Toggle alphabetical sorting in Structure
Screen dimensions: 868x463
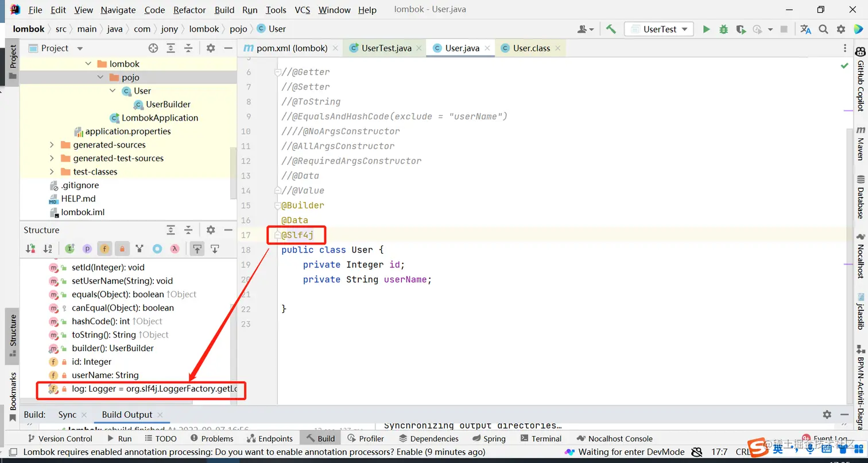[48, 248]
